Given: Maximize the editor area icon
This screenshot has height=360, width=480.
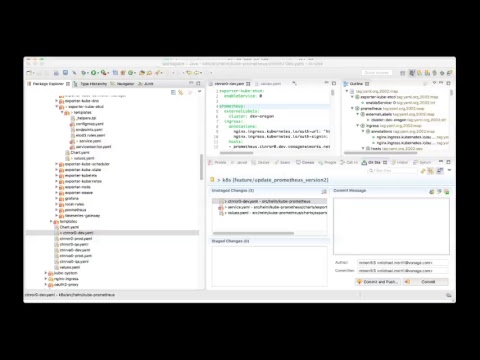Looking at the screenshot, I should pos(334,83).
